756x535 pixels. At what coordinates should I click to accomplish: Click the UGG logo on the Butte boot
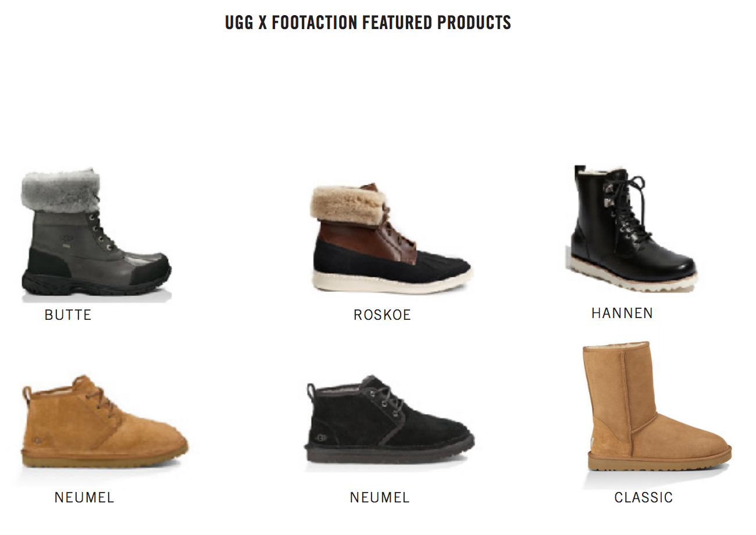(x=67, y=238)
